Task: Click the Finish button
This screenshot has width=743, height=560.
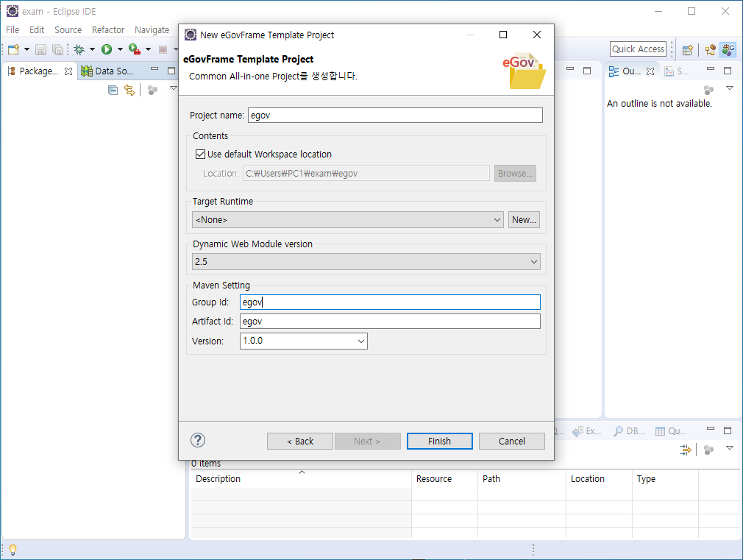Action: click(439, 441)
